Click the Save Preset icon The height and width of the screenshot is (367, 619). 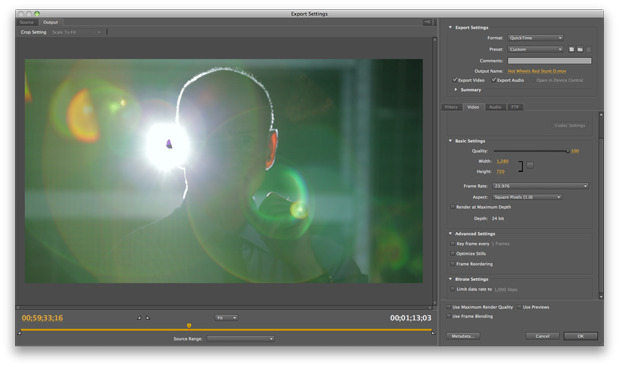(x=571, y=49)
